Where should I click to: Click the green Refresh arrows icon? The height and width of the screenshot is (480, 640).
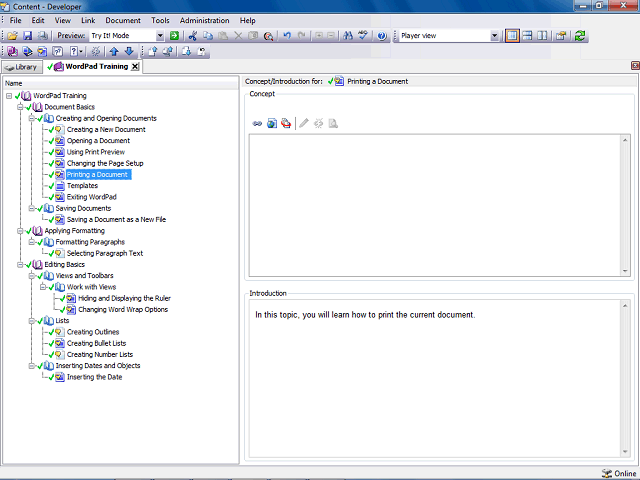click(x=580, y=36)
